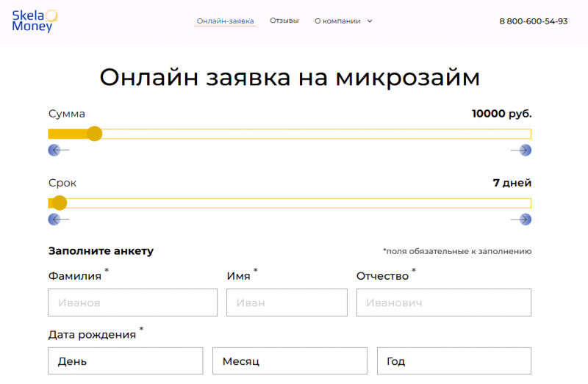Click the Срок slider handle
588x384 pixels.
click(60, 203)
